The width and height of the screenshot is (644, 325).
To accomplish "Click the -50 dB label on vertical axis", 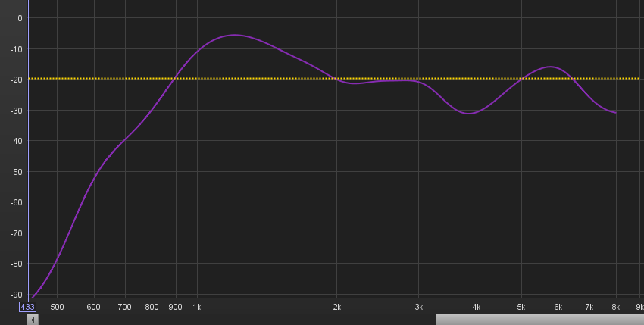I will pyautogui.click(x=17, y=172).
